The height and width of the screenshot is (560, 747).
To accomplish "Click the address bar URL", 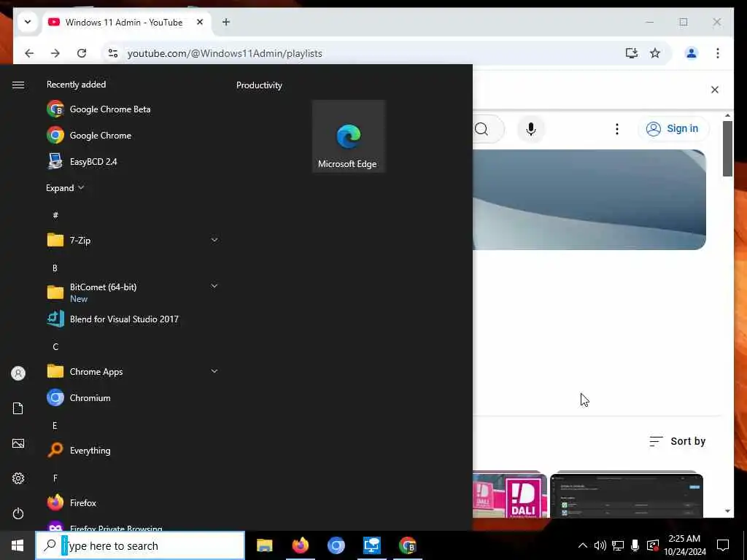I will click(x=225, y=53).
